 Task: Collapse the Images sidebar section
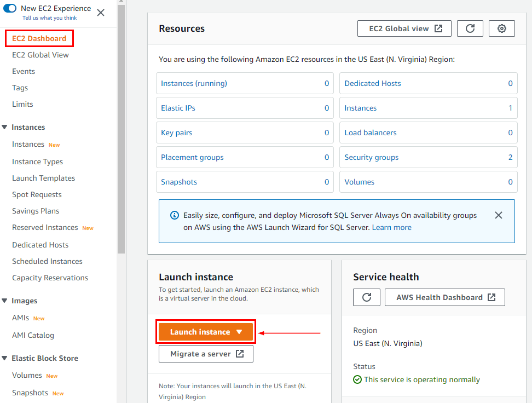4,300
